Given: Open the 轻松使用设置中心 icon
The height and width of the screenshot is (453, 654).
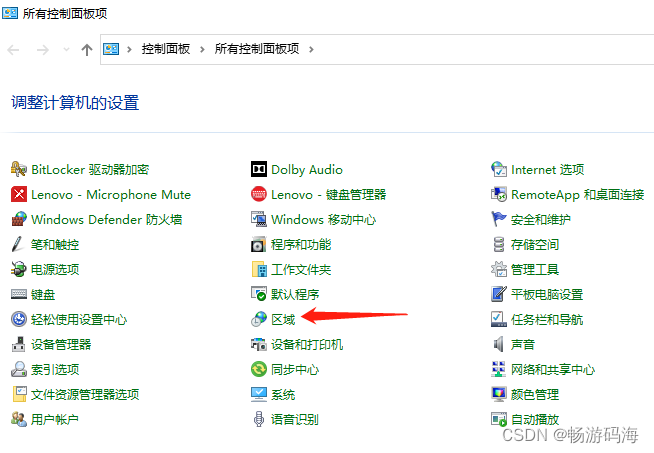Looking at the screenshot, I should 19,320.
